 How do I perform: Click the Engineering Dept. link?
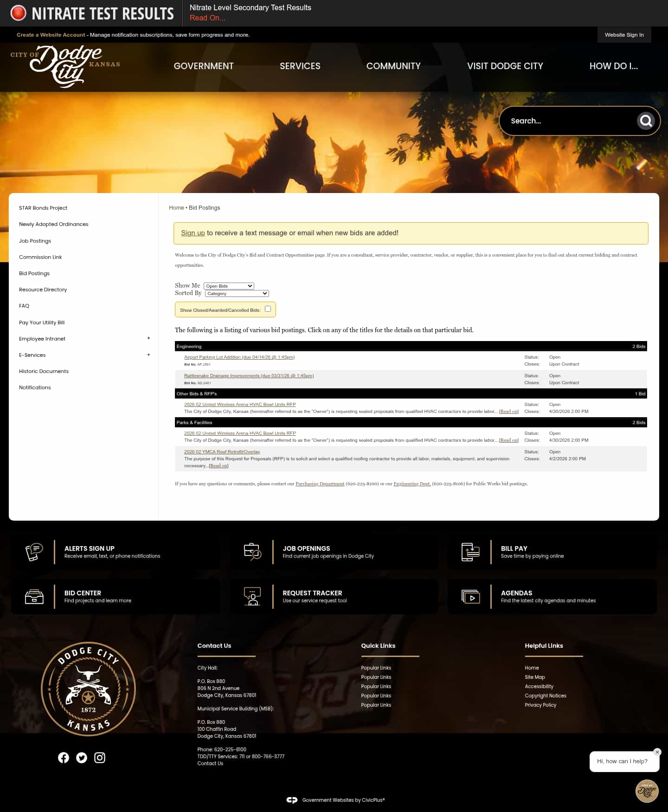(412, 484)
